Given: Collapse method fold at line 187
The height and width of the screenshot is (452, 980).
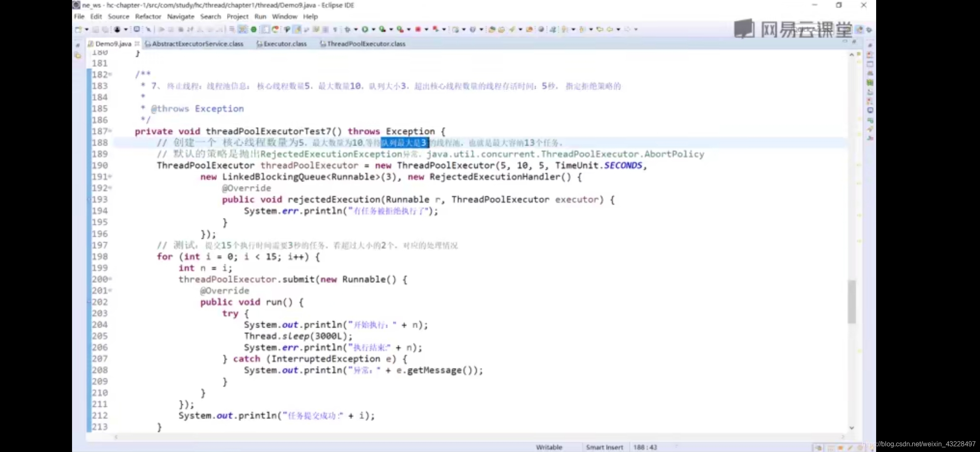Looking at the screenshot, I should pyautogui.click(x=110, y=131).
